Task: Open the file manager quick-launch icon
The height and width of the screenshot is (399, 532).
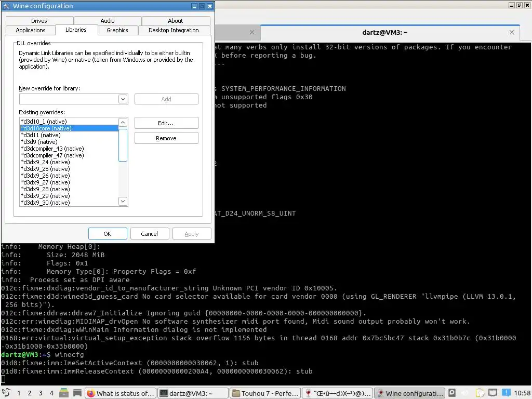Action: (64, 393)
